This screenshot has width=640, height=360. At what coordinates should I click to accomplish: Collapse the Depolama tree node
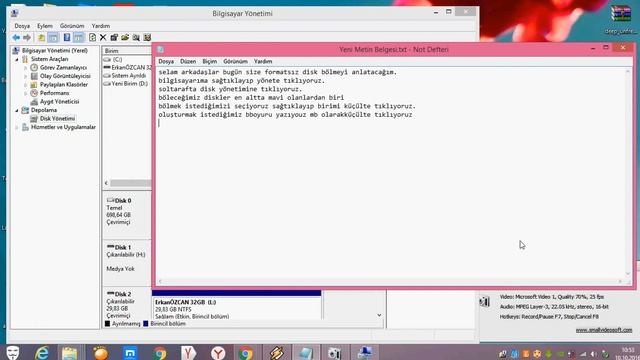click(x=17, y=110)
